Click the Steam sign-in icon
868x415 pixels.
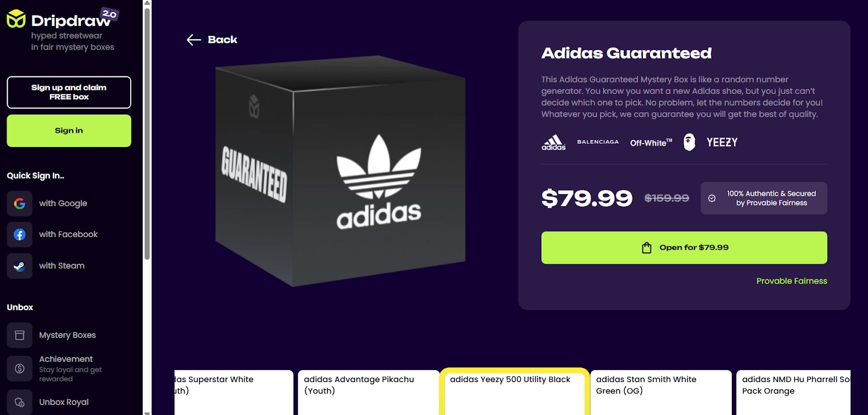pos(20,266)
